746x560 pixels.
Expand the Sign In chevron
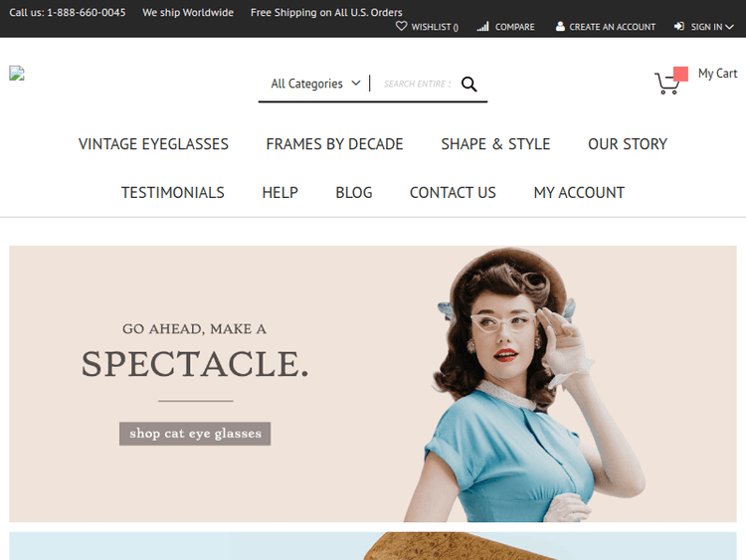pos(729,27)
